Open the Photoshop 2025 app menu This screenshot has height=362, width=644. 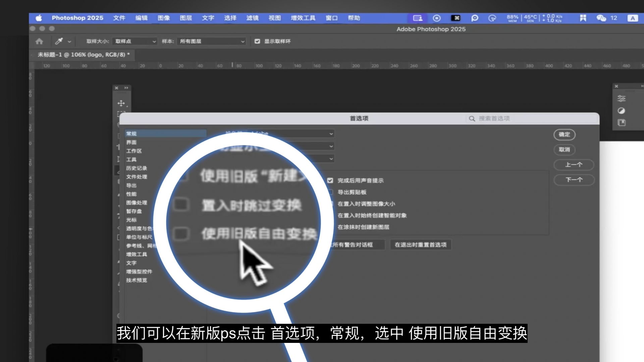tap(77, 18)
